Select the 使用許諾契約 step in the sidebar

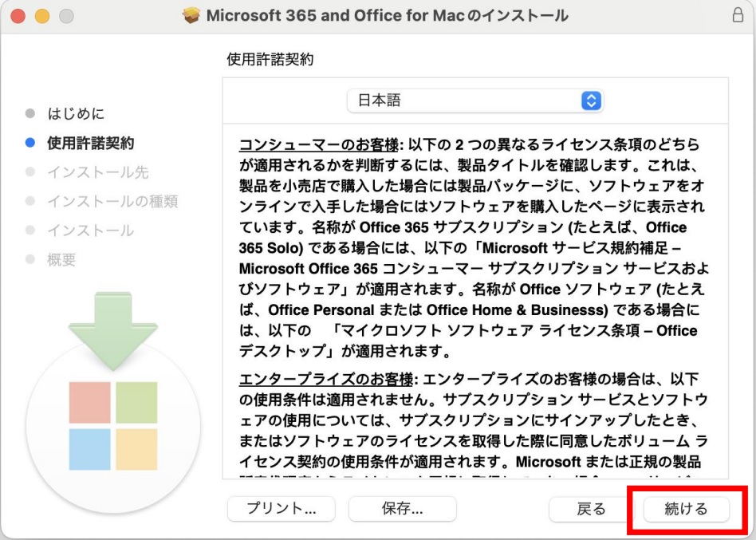(x=91, y=144)
